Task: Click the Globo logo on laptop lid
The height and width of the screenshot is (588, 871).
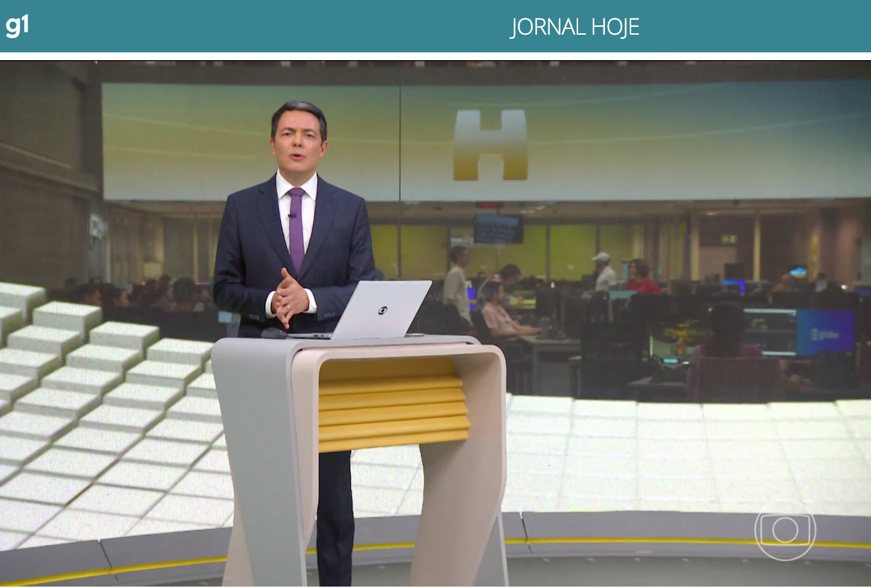Action: 383,310
